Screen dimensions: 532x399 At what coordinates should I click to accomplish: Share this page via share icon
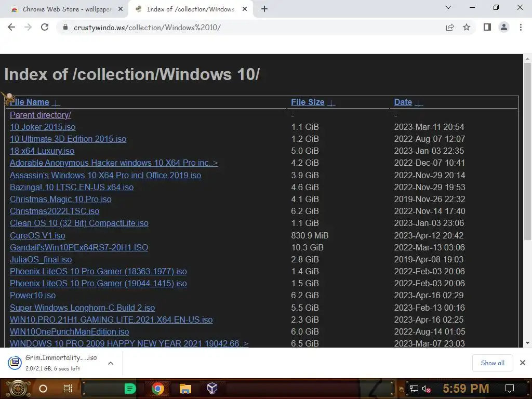(x=450, y=27)
